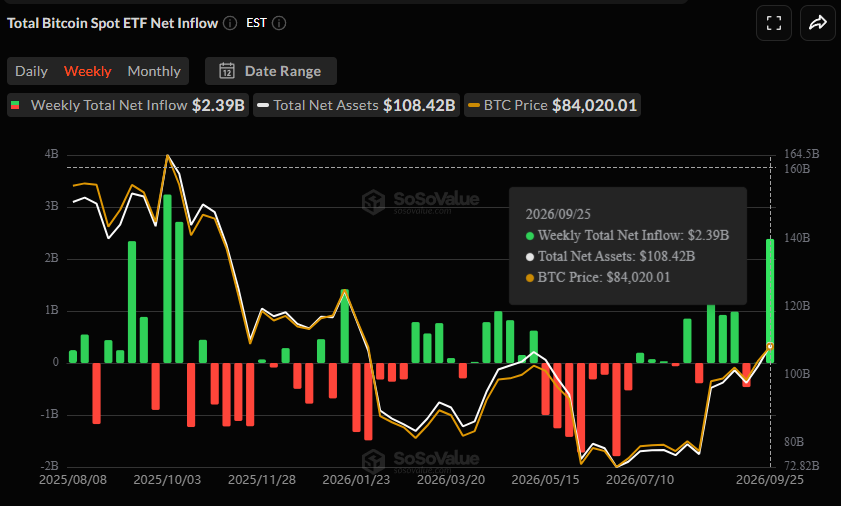Toggle Weekly Total Net Inflow series
Viewport: 841px width, 506px height.
(x=128, y=105)
